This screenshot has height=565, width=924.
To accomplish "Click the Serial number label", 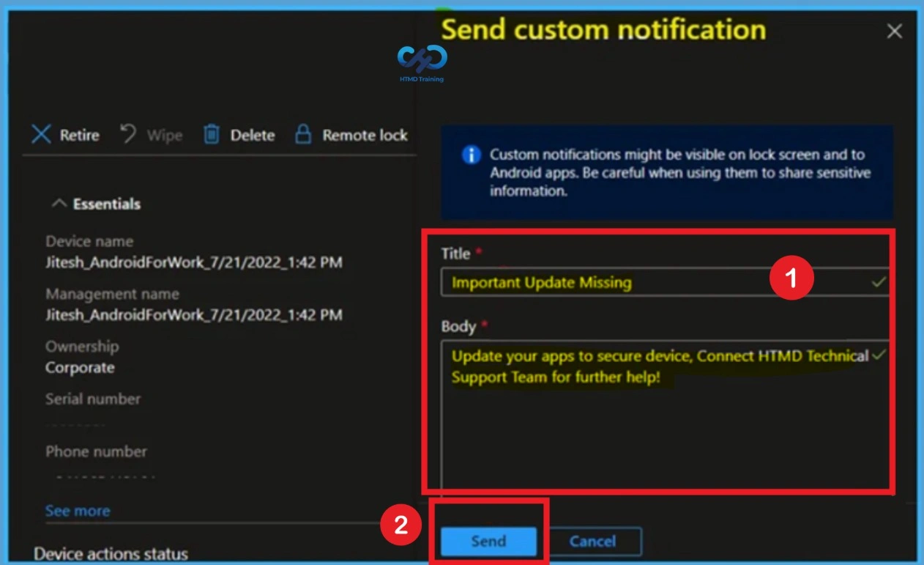I will pyautogui.click(x=93, y=399).
